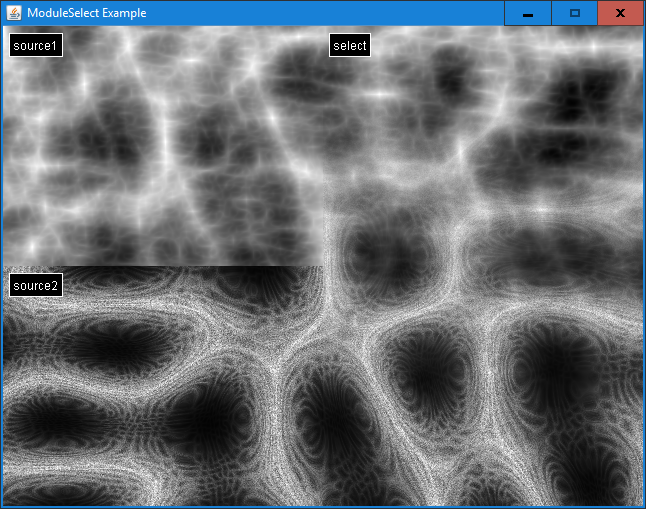Viewport: 646px width, 509px height.
Task: Click the bottom-right corner of the window content
Action: click(x=640, y=503)
